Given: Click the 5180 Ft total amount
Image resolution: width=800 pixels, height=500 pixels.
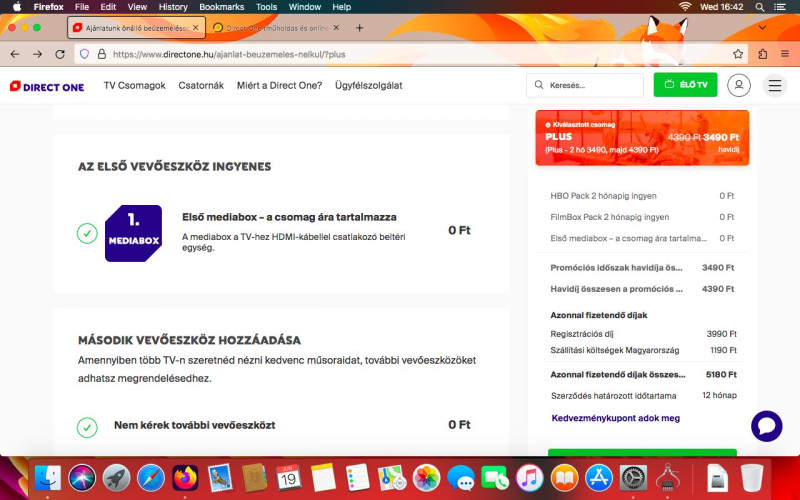Looking at the screenshot, I should pyautogui.click(x=721, y=374).
